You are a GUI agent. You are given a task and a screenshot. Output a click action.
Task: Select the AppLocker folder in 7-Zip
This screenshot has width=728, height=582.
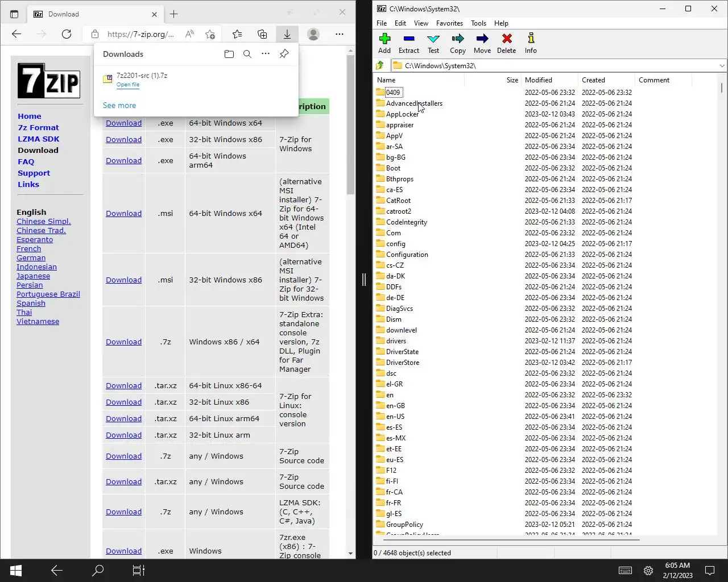[402, 114]
